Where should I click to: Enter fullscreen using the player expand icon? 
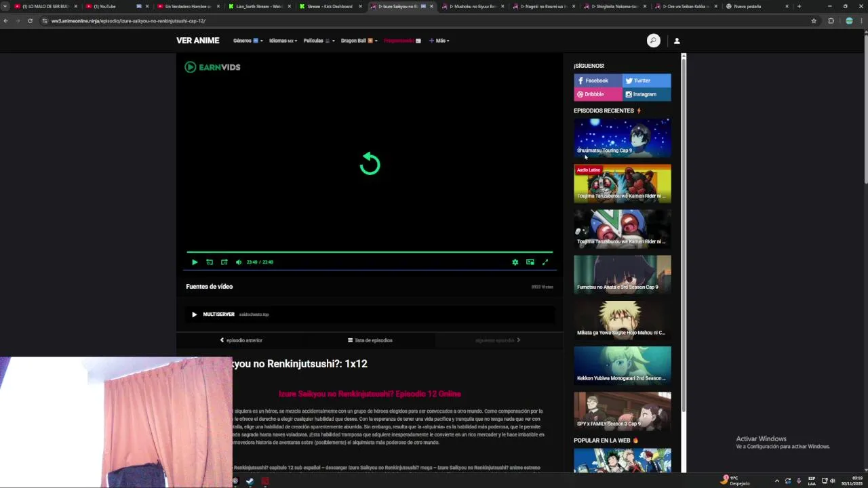tap(545, 262)
